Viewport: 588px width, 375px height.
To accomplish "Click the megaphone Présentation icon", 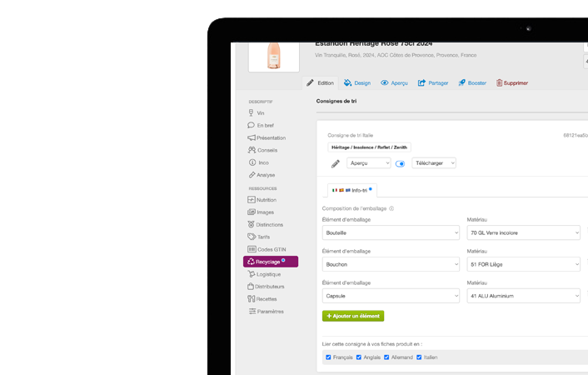I will [252, 137].
